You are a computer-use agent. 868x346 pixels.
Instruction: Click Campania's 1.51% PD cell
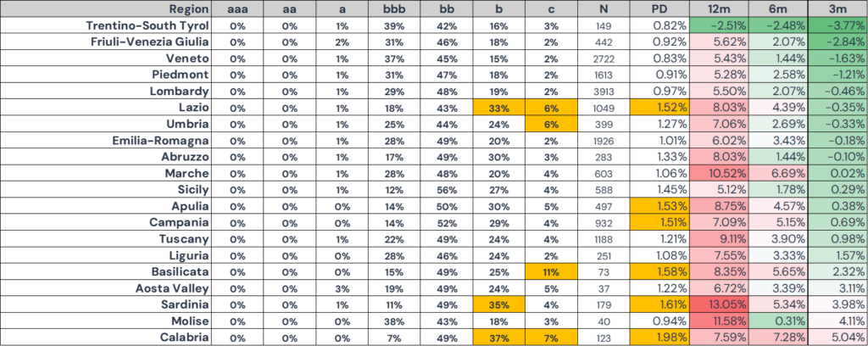(659, 222)
